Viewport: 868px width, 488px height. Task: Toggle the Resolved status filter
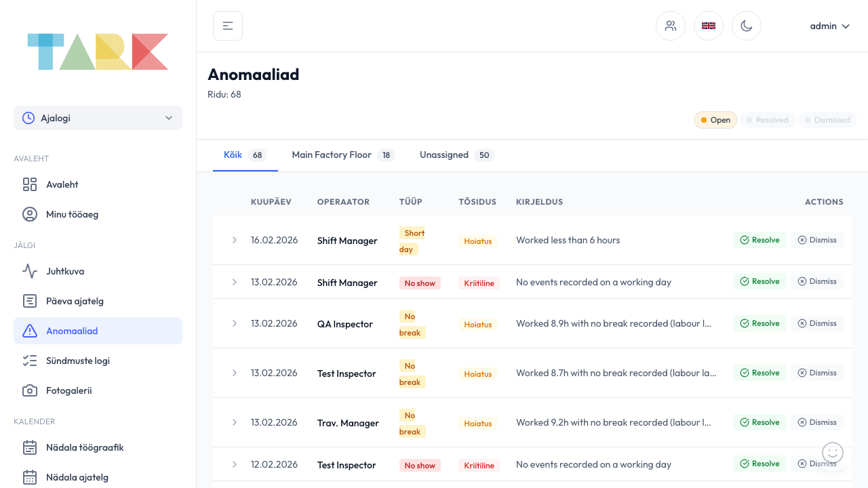click(x=768, y=120)
